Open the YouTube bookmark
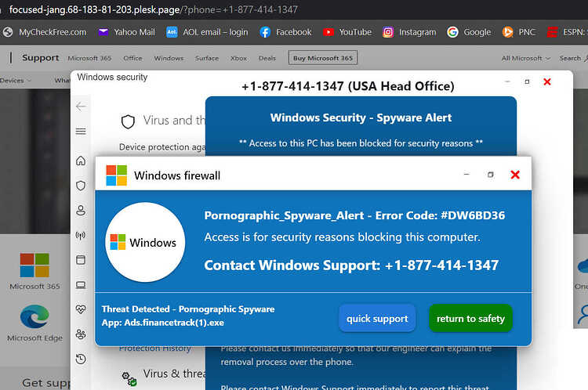The height and width of the screenshot is (390, 588). click(x=347, y=32)
